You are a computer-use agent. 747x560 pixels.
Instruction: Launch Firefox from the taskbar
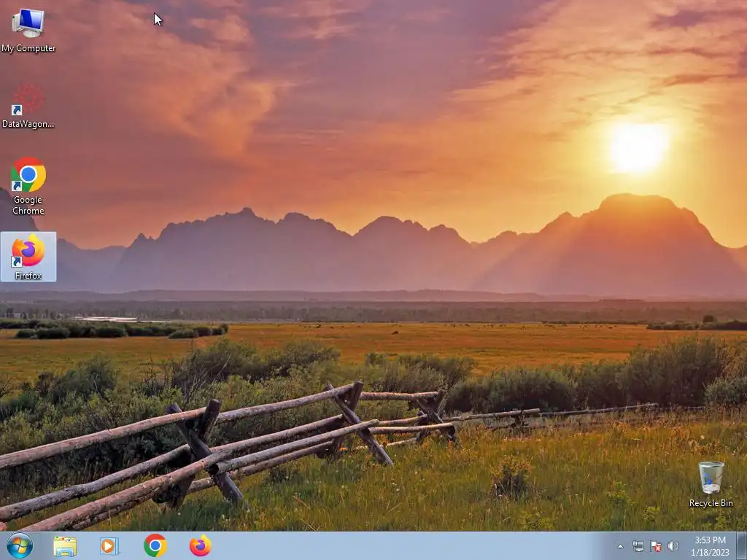(201, 545)
